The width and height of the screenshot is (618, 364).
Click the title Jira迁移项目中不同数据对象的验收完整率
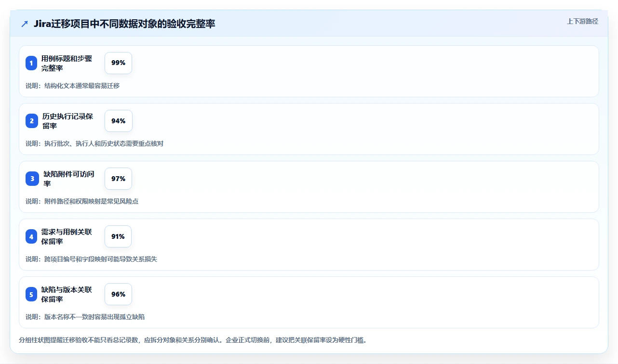(124, 24)
